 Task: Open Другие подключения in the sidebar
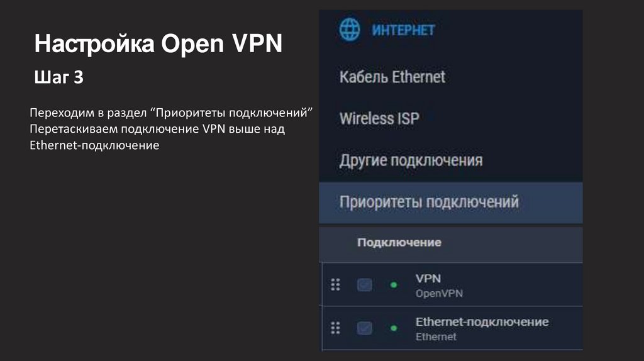pos(411,160)
